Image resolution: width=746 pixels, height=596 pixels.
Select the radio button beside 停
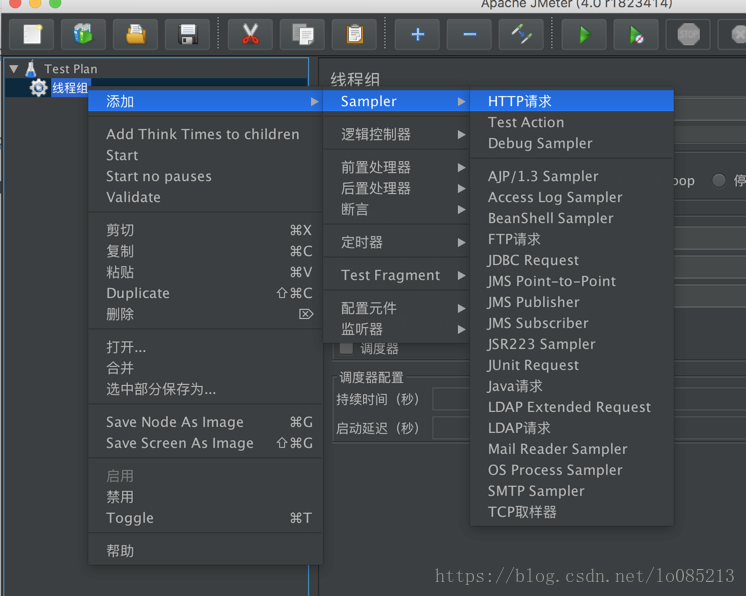pyautogui.click(x=719, y=180)
